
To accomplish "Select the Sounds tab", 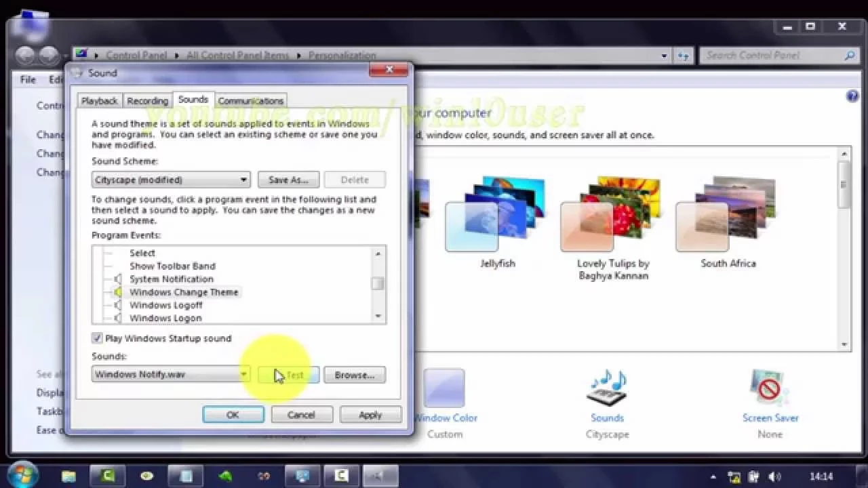I will click(x=193, y=100).
